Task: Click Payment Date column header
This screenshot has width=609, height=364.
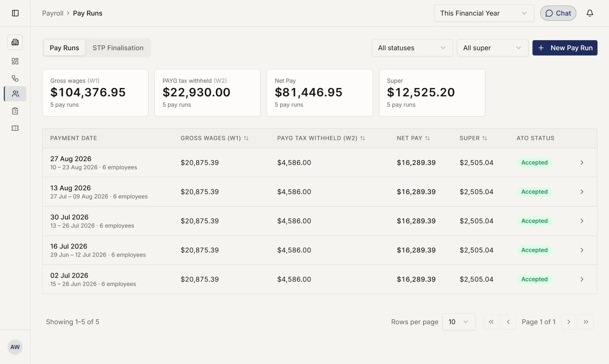Action: (74, 138)
